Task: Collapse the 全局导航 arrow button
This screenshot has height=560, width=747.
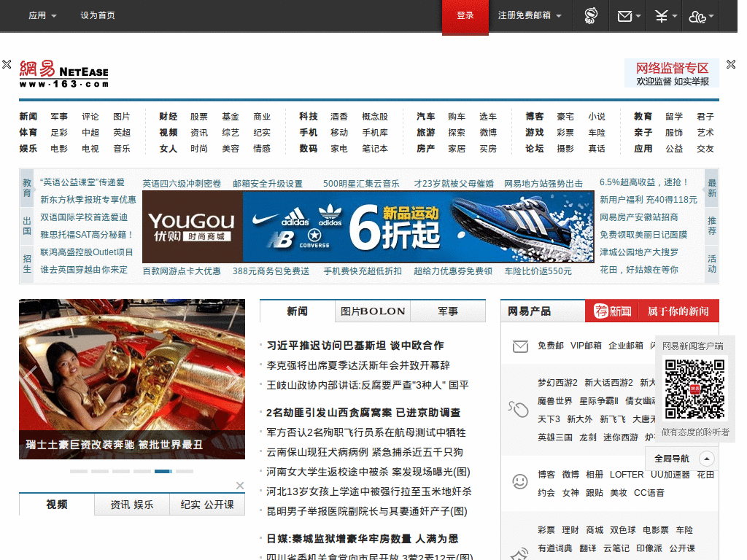Action: (x=707, y=459)
